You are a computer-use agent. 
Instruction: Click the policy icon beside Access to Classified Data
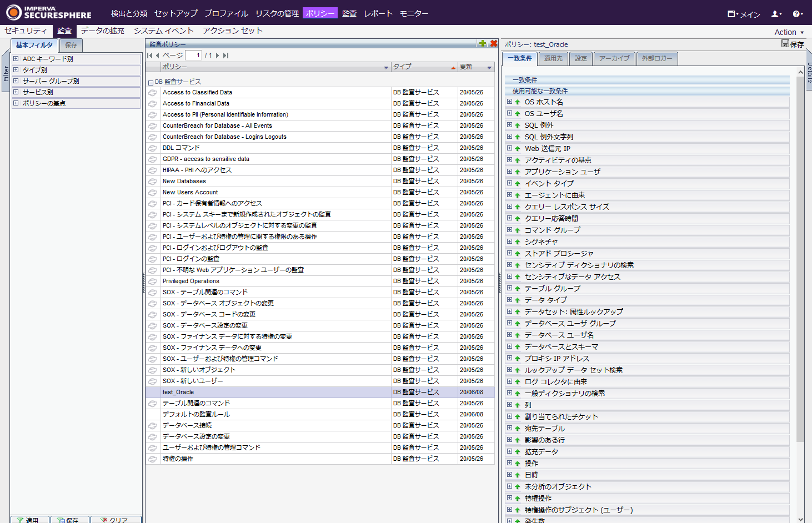tap(152, 93)
